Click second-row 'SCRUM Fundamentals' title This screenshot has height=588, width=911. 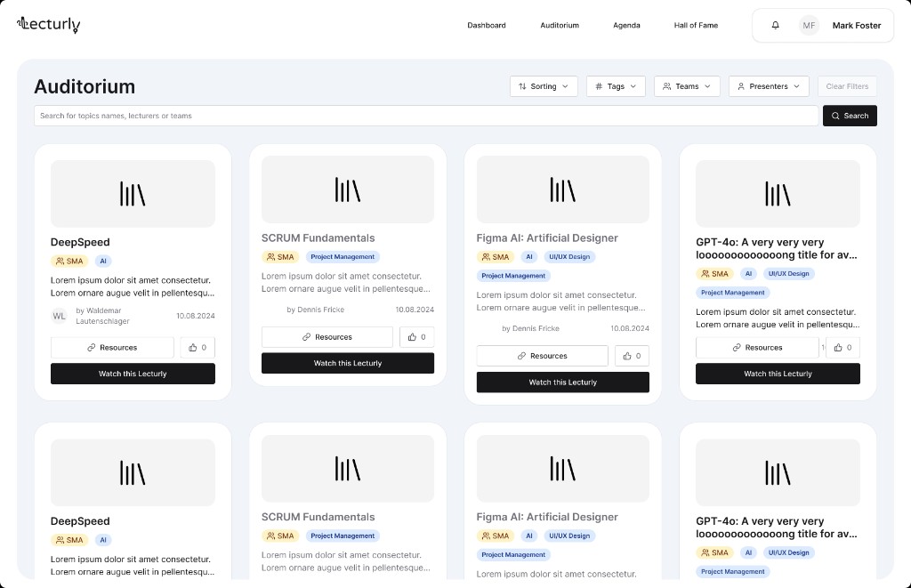(x=318, y=517)
